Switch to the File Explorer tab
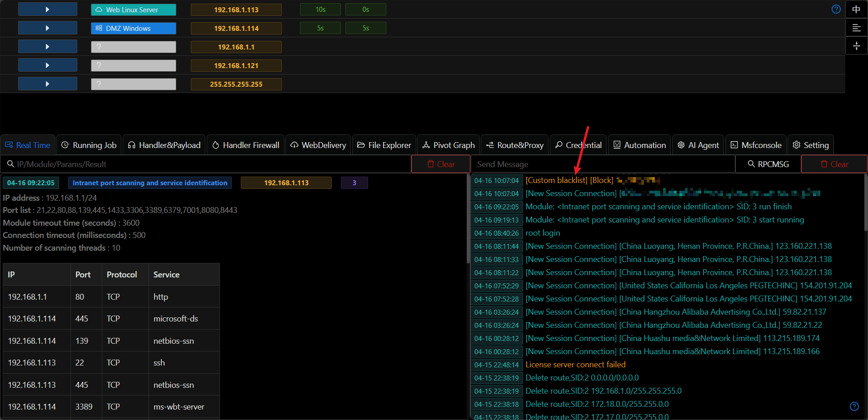The width and height of the screenshot is (868, 420). (x=384, y=145)
